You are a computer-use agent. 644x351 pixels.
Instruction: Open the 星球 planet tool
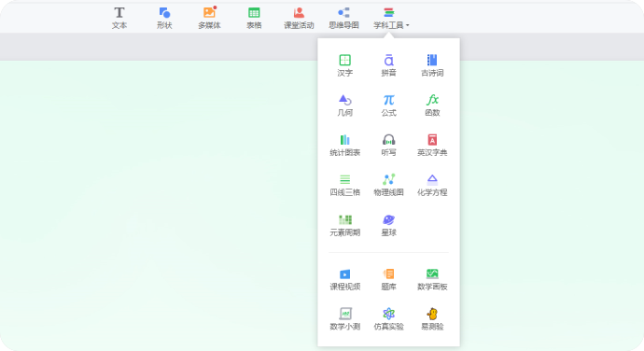tap(388, 225)
